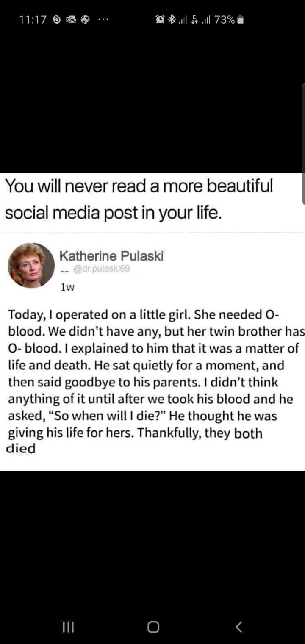Open the recent apps navigation button
305x644 pixels.
(x=68, y=627)
